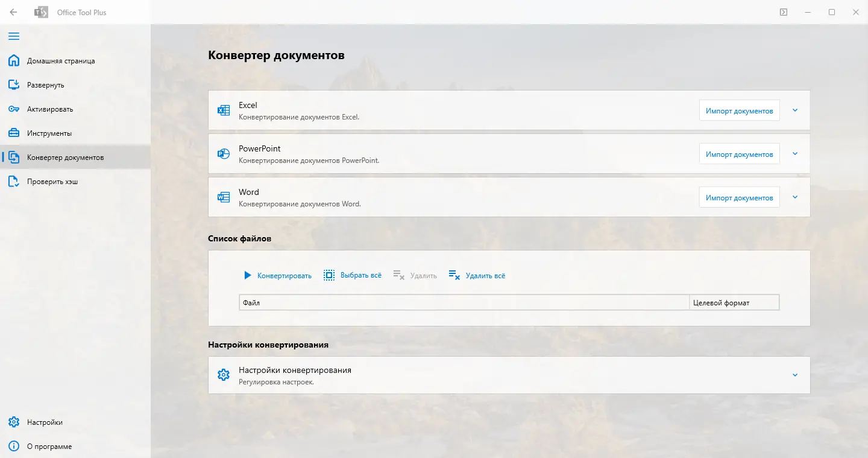Click the Целевой формат column header
The width and height of the screenshot is (868, 458).
tap(734, 302)
